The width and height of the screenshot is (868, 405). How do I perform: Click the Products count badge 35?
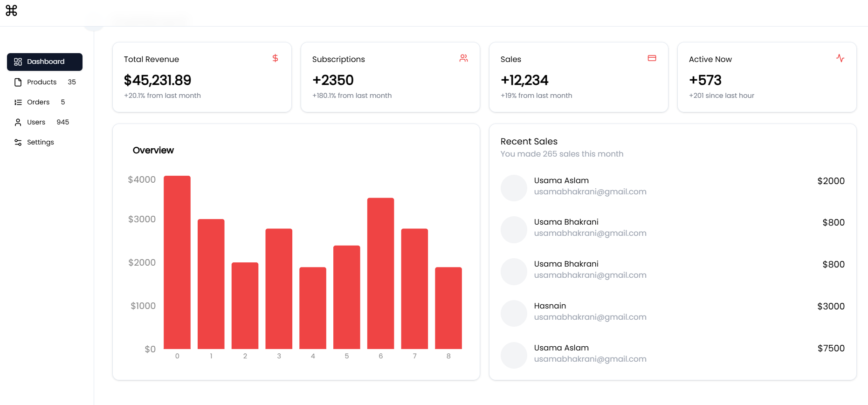coord(72,82)
